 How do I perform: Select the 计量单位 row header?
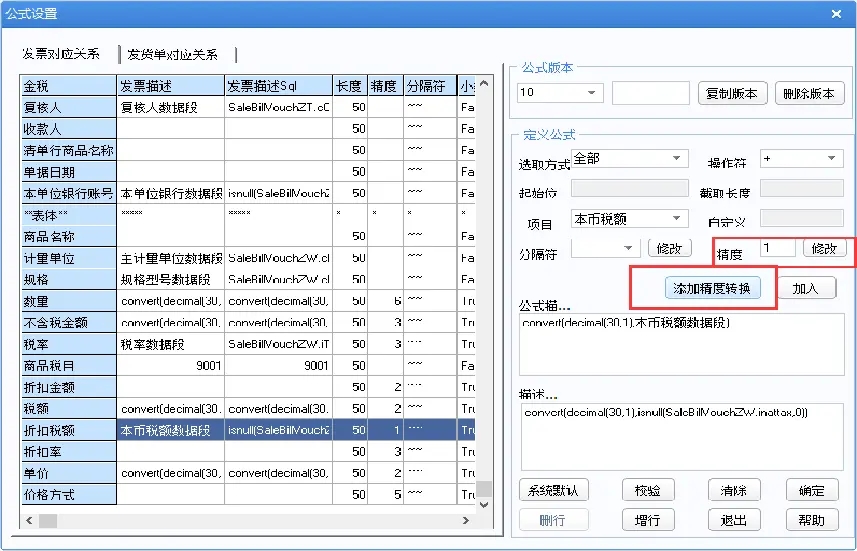click(68, 258)
